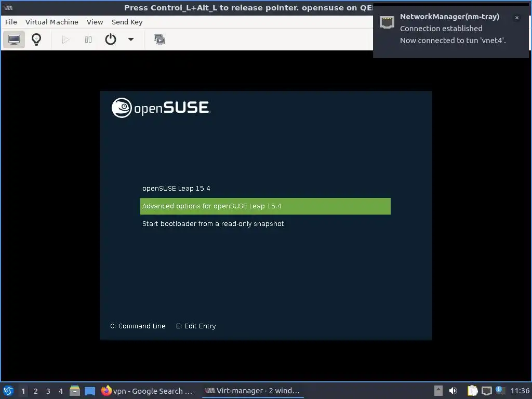Expand the shutdown options dropdown arrow
The image size is (532, 399).
131,39
